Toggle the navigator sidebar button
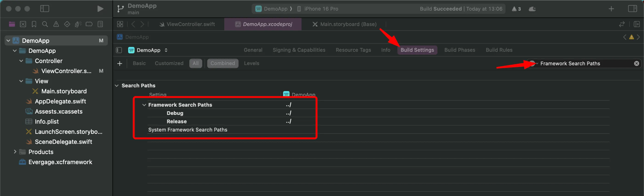The width and height of the screenshot is (644, 196). (x=44, y=9)
